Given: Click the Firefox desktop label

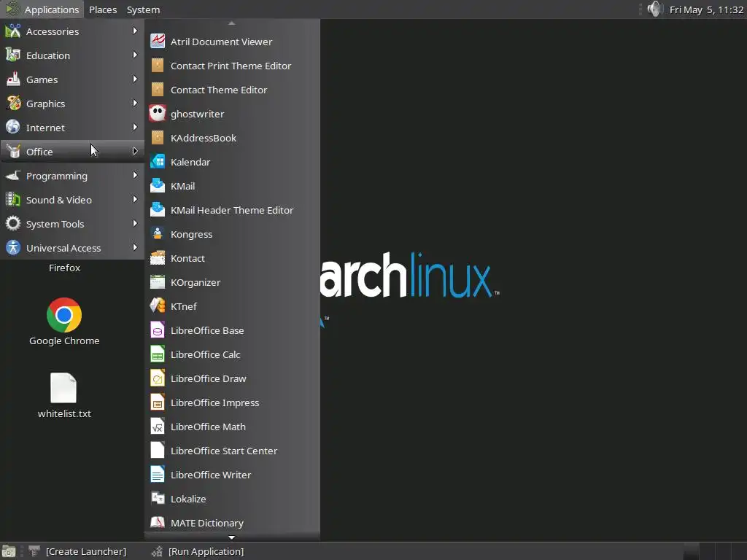Looking at the screenshot, I should pyautogui.click(x=64, y=268).
